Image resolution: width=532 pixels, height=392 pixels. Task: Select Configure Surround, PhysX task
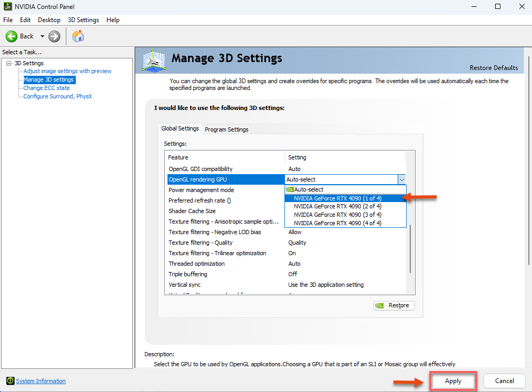click(57, 96)
